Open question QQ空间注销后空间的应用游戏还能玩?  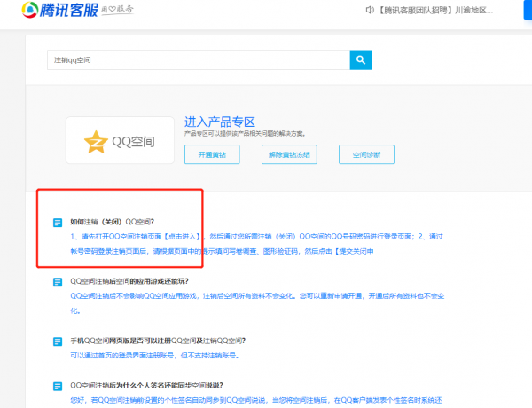click(x=129, y=281)
